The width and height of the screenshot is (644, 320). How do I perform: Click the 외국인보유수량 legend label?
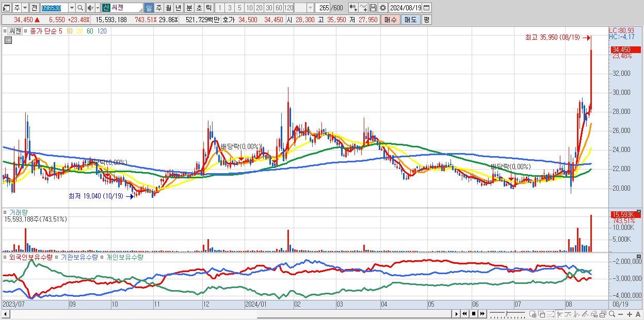coord(30,257)
